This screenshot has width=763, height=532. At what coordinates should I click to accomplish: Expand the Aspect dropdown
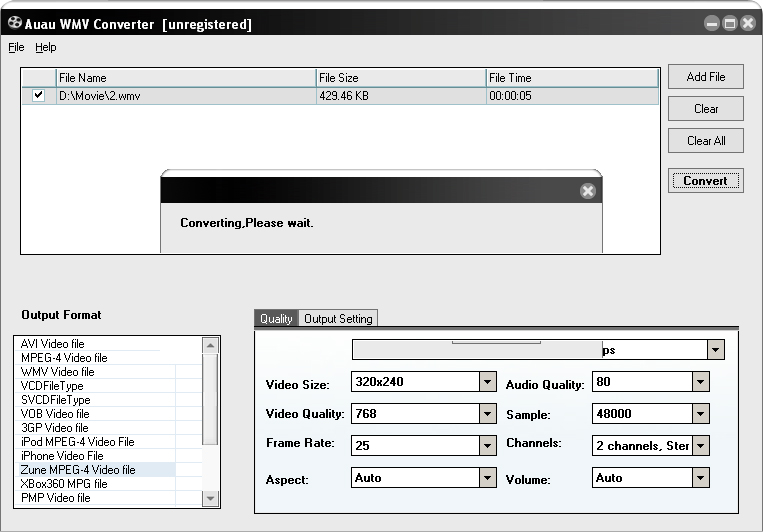[487, 477]
